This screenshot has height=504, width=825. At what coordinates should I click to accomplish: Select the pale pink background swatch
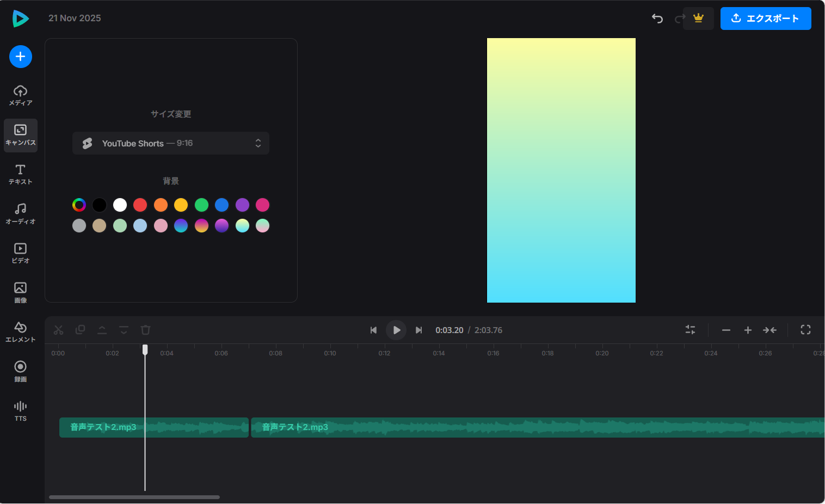coord(161,225)
